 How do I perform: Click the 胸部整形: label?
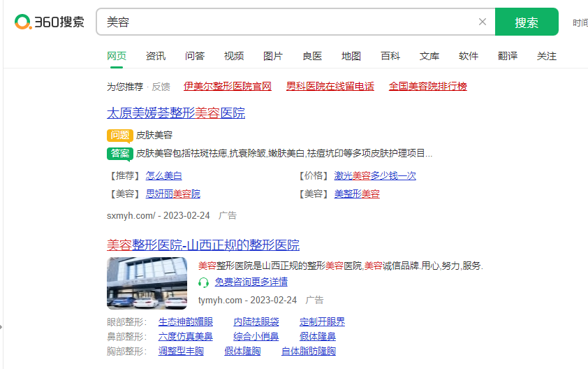point(127,351)
